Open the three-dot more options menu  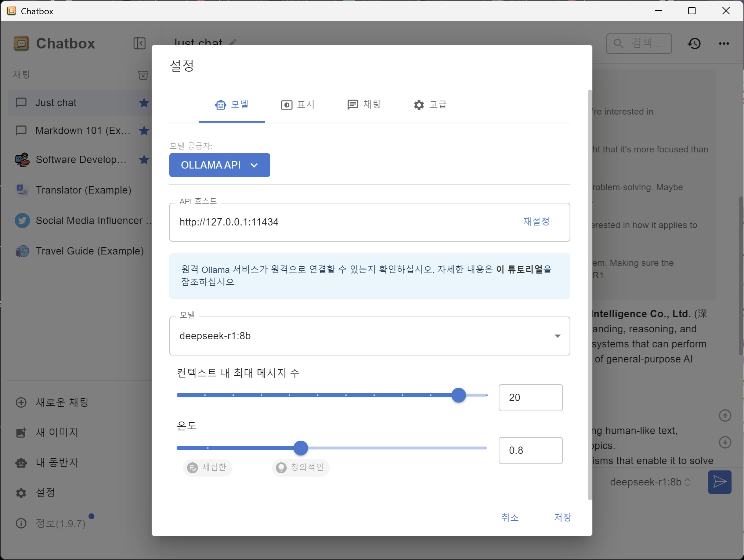click(724, 43)
